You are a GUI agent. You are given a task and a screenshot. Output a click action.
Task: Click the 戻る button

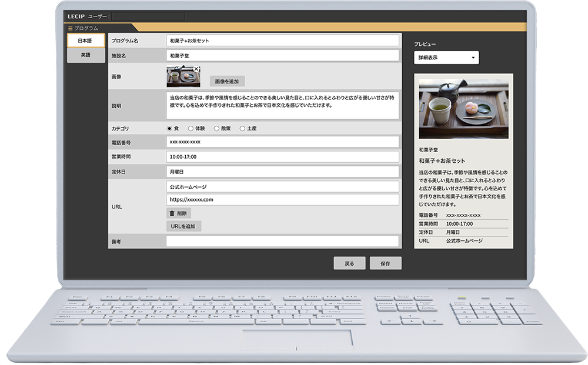coord(349,263)
